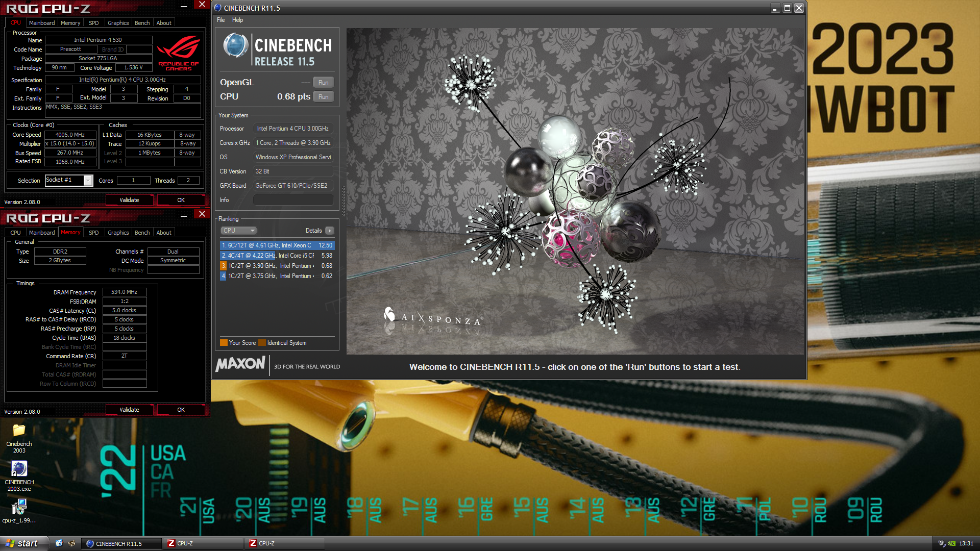
Task: Click the Core Speed value 4005.0 MHz
Action: click(70, 135)
